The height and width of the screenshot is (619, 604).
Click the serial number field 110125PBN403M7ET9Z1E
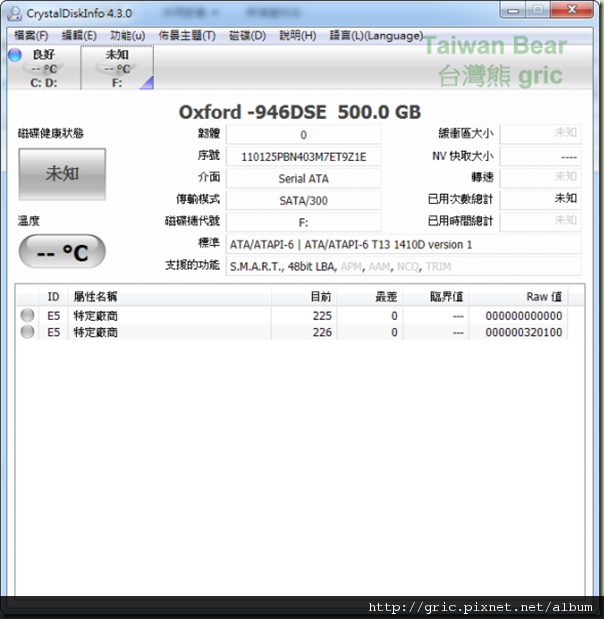click(303, 157)
